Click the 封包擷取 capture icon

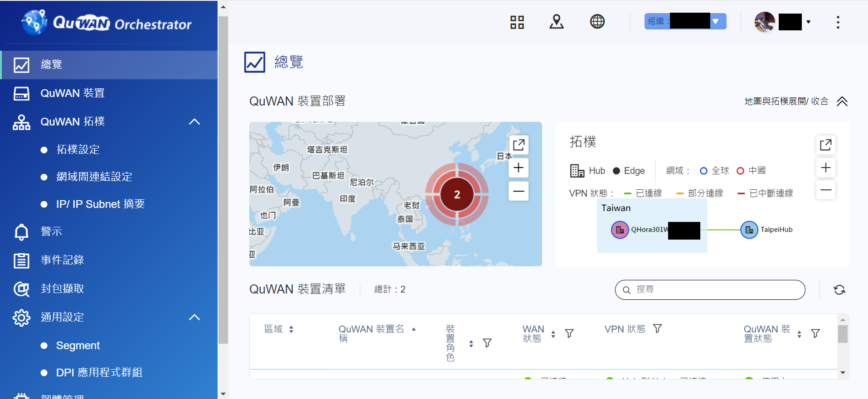21,289
